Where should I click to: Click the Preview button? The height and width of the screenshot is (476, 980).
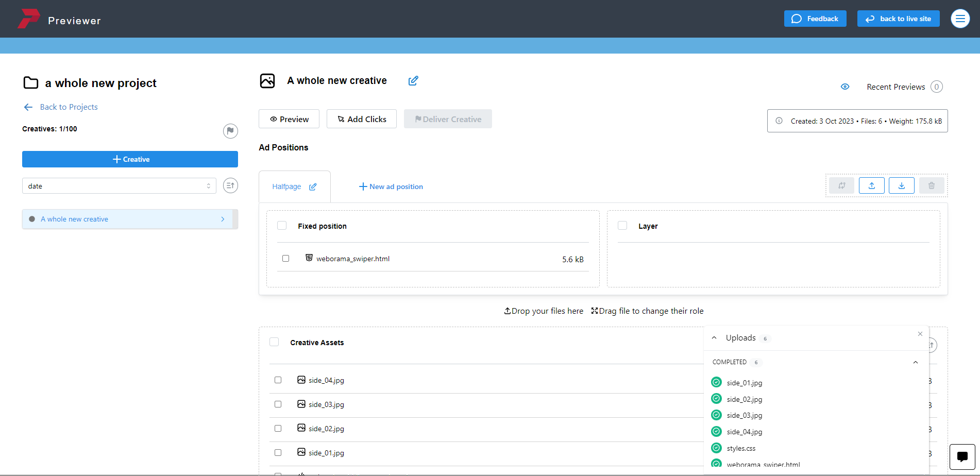click(x=289, y=119)
